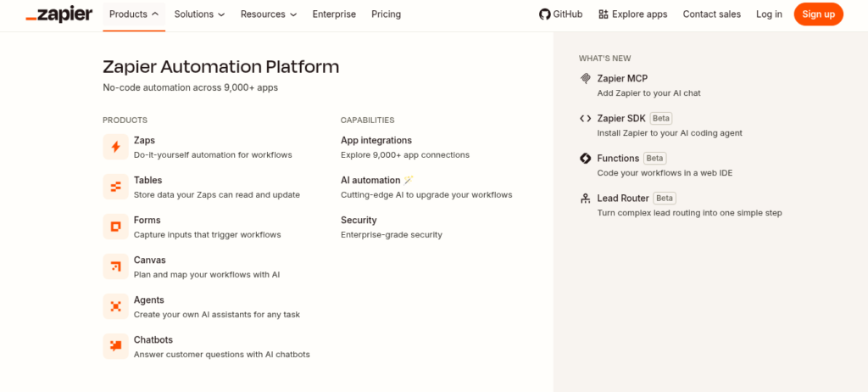Click the Functions icon

pos(585,159)
